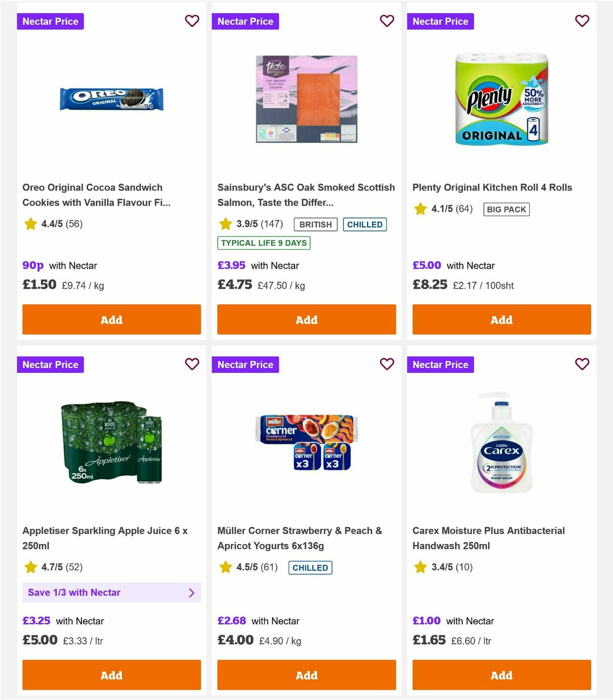Screen dimensions: 613x700
Task: Click the TYPICAL LIFE 9 DAYS indicator
Action: (264, 243)
